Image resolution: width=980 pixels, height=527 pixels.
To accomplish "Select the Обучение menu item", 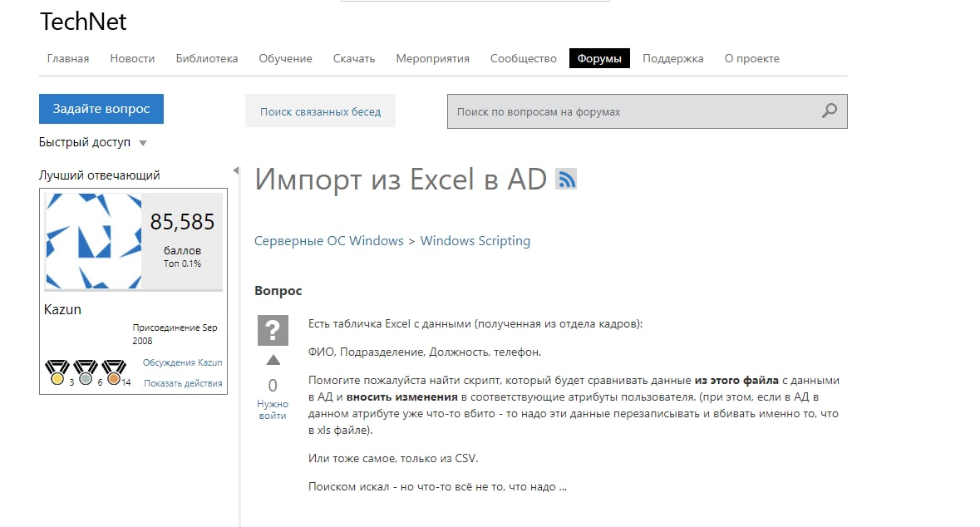I will click(286, 58).
